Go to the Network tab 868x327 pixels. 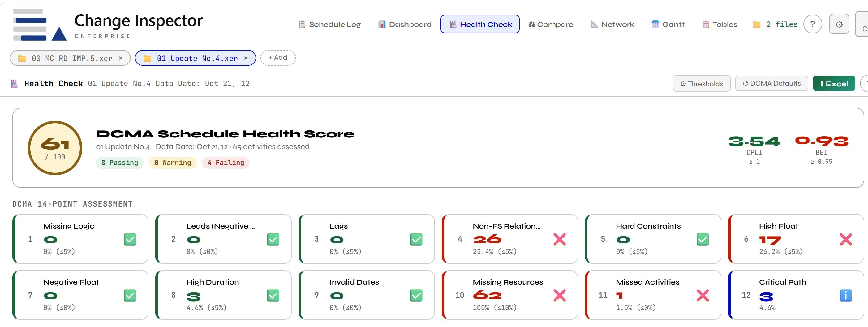pyautogui.click(x=612, y=24)
